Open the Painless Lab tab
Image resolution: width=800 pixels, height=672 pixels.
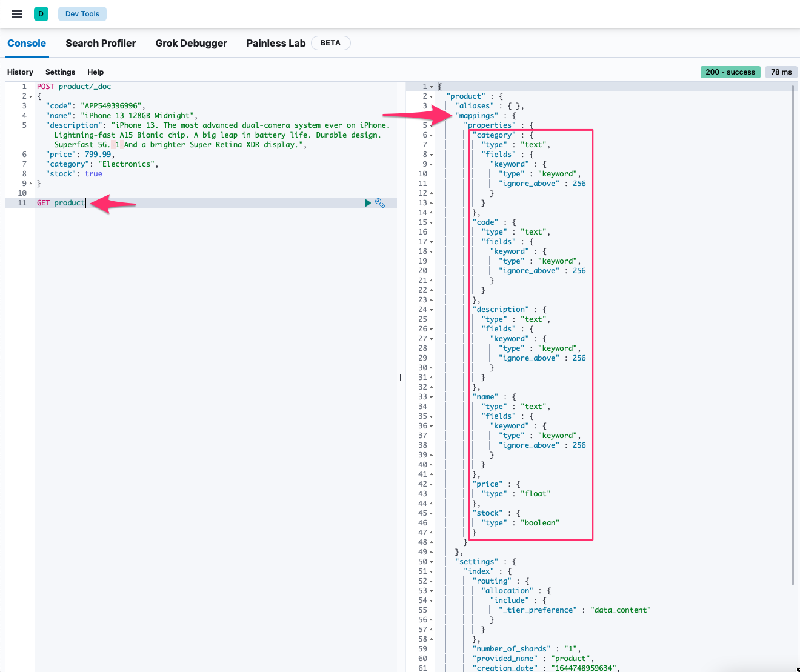(x=276, y=43)
